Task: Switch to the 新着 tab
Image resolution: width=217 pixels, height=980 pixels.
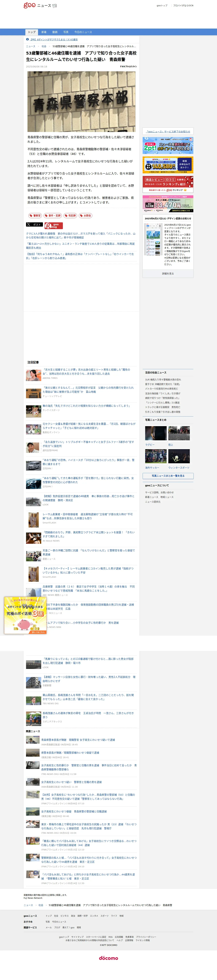Action: click(44, 32)
